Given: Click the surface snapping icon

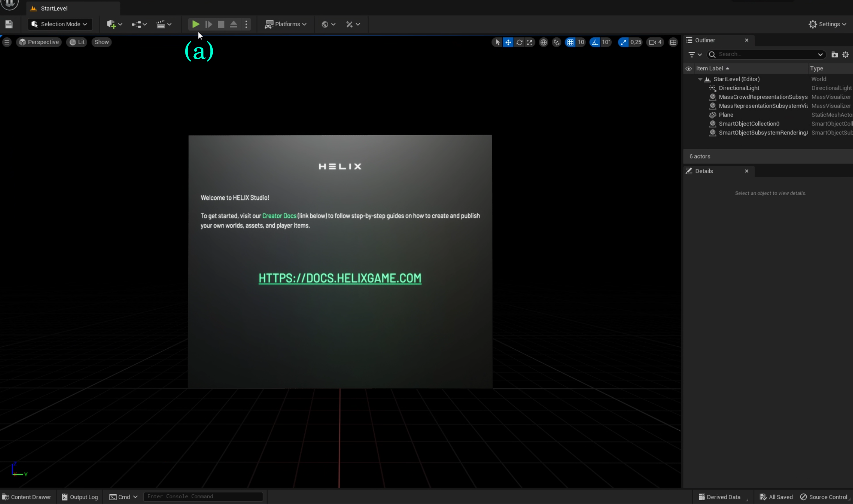Looking at the screenshot, I should tap(556, 42).
